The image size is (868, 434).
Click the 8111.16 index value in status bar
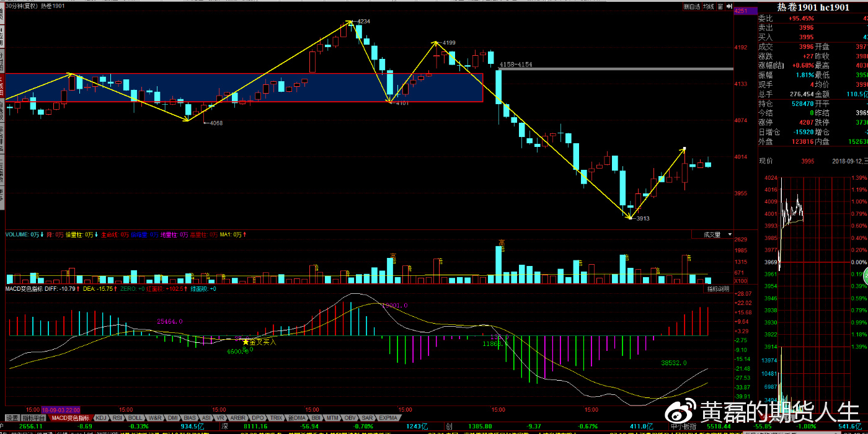point(255,427)
